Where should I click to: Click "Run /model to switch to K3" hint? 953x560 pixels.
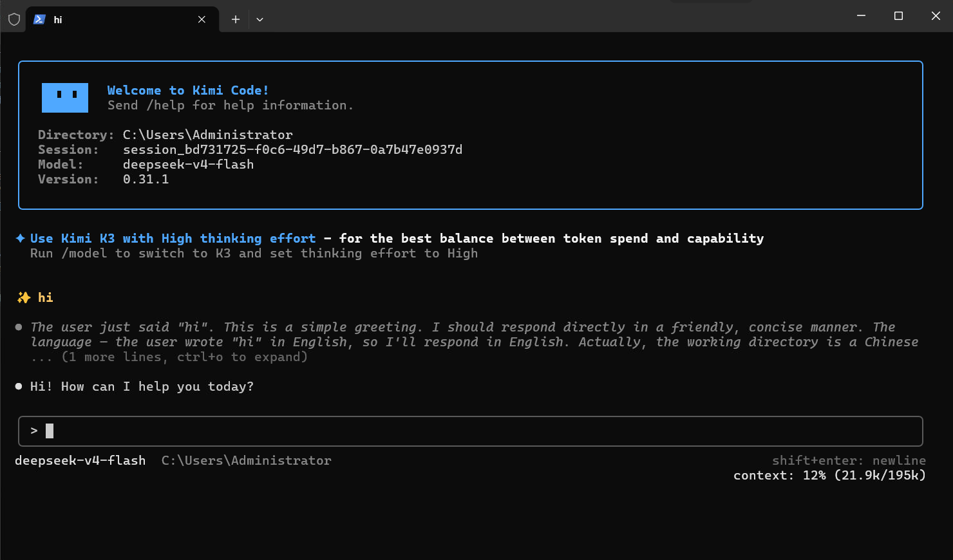pos(130,253)
